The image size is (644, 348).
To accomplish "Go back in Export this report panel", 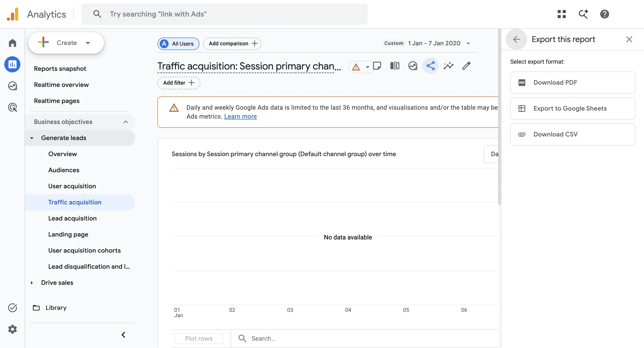I will [x=517, y=39].
